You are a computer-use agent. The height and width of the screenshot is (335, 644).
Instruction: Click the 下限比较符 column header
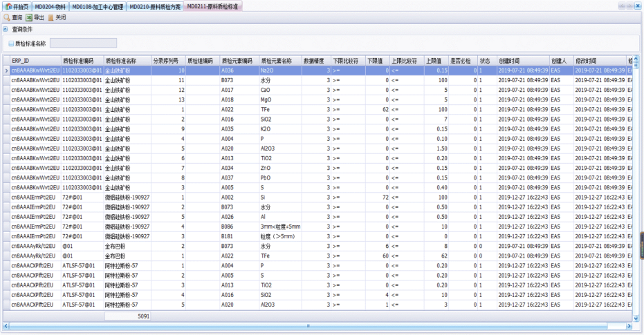pos(349,61)
